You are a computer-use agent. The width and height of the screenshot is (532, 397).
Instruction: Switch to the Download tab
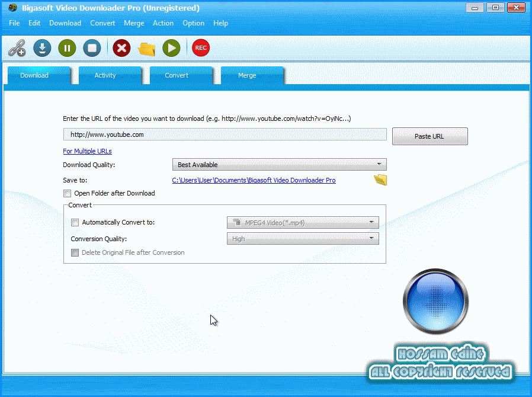39,75
